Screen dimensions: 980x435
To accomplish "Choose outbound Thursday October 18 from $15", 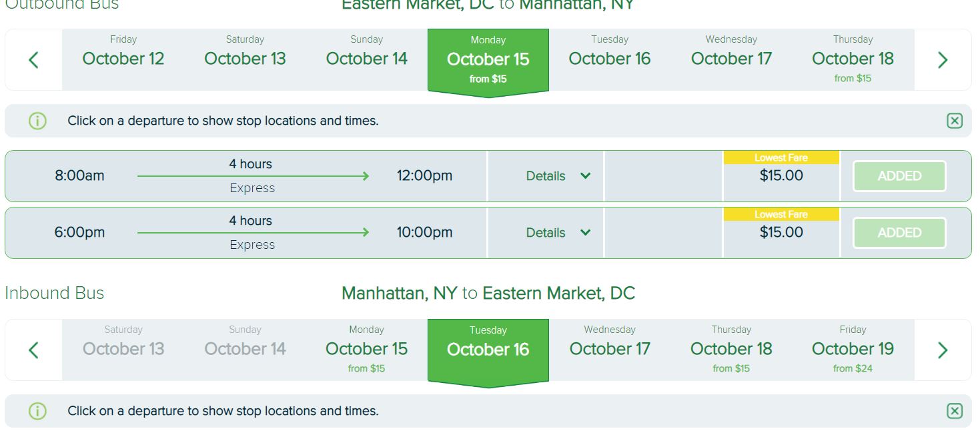I will (x=853, y=59).
